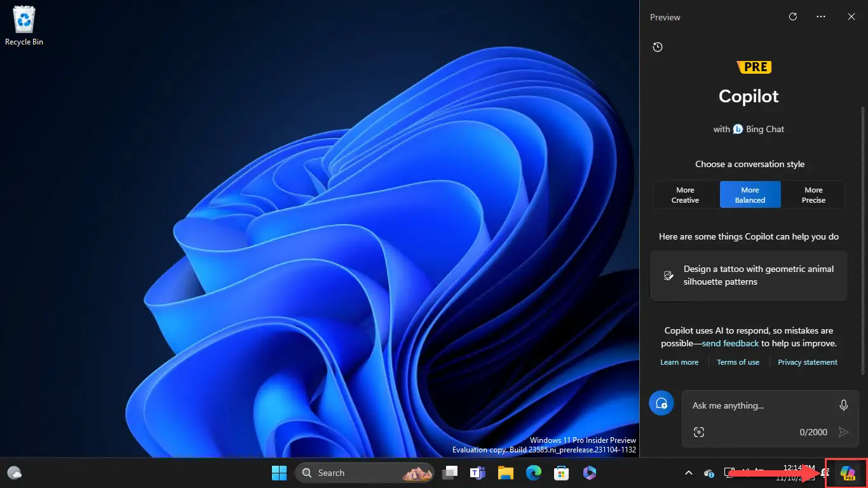Expand the hidden system tray icons
The height and width of the screenshot is (488, 868).
688,473
